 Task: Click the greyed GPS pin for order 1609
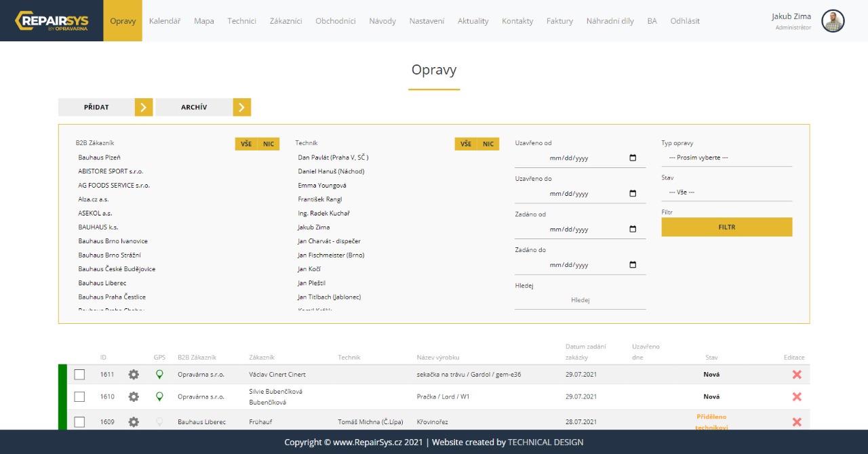159,422
